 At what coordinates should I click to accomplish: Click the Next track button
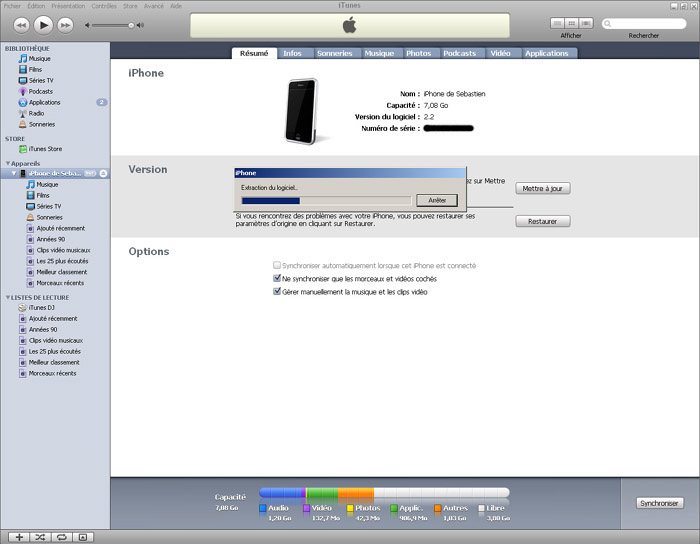click(65, 24)
